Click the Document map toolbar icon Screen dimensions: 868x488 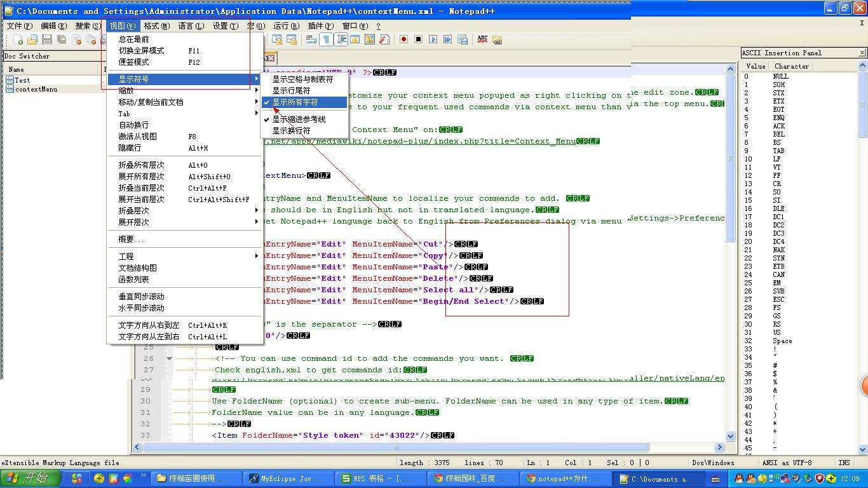370,39
